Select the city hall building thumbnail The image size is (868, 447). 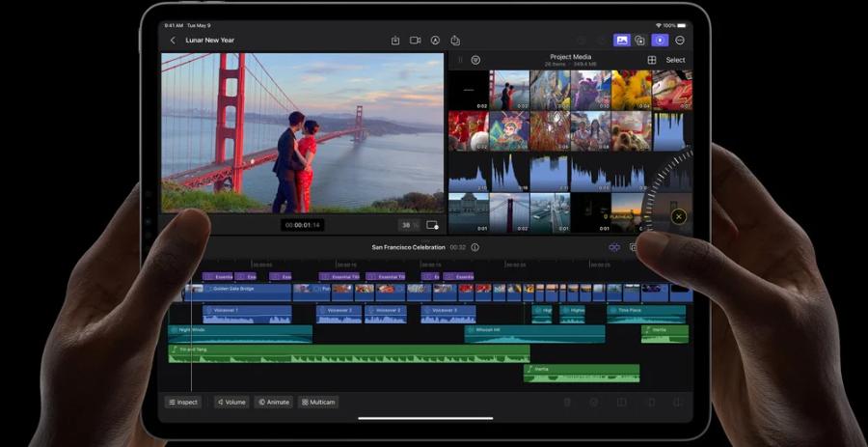469,212
